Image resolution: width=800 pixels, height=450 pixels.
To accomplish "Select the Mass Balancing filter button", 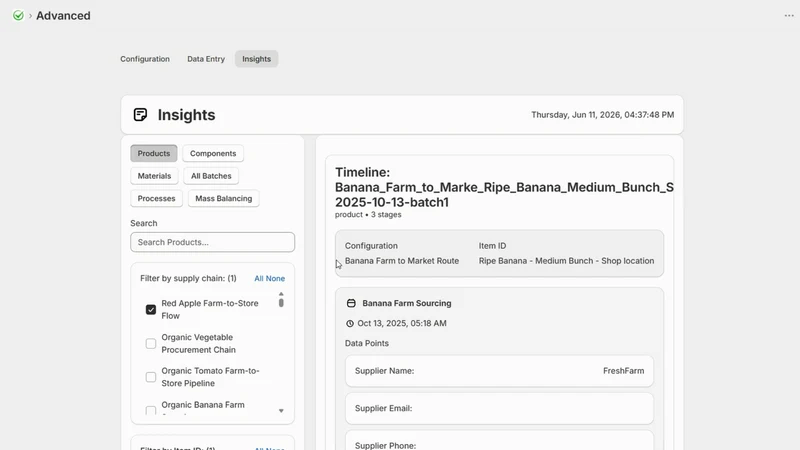I will tap(223, 198).
